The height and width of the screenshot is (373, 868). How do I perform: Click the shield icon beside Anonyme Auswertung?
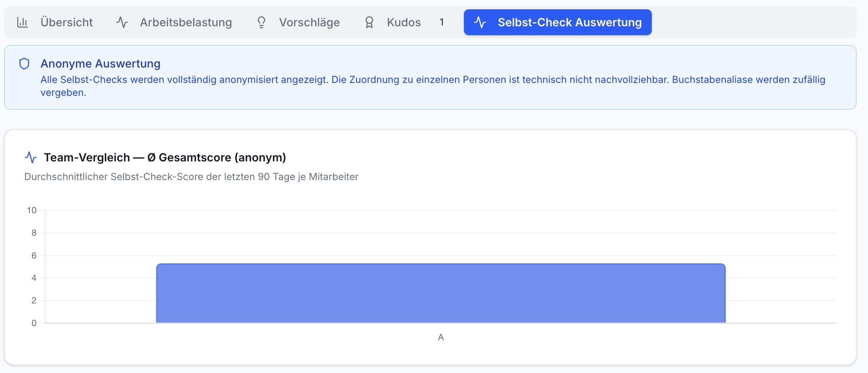point(24,64)
